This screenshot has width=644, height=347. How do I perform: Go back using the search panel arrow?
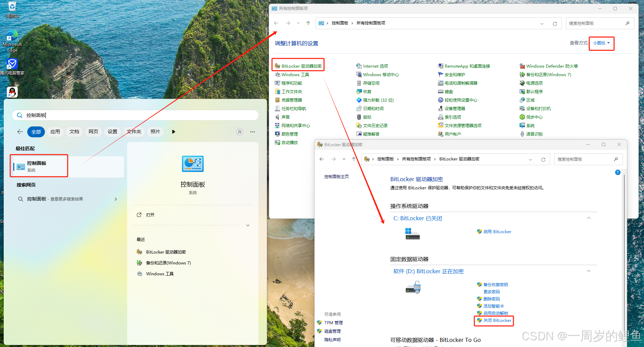tap(20, 132)
